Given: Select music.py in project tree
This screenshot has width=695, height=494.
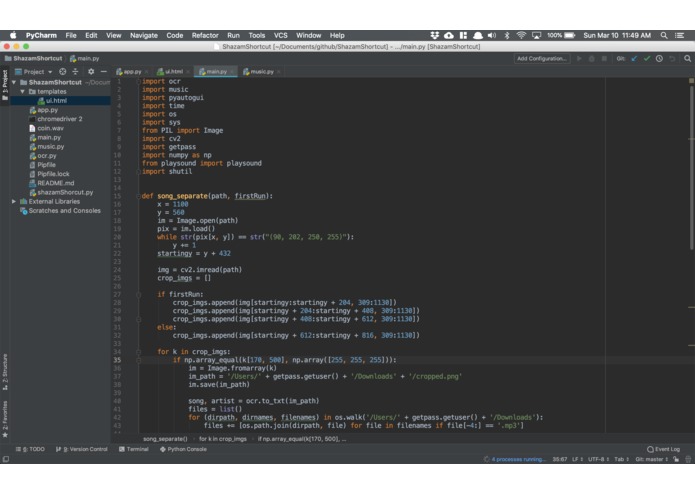Looking at the screenshot, I should point(51,147).
